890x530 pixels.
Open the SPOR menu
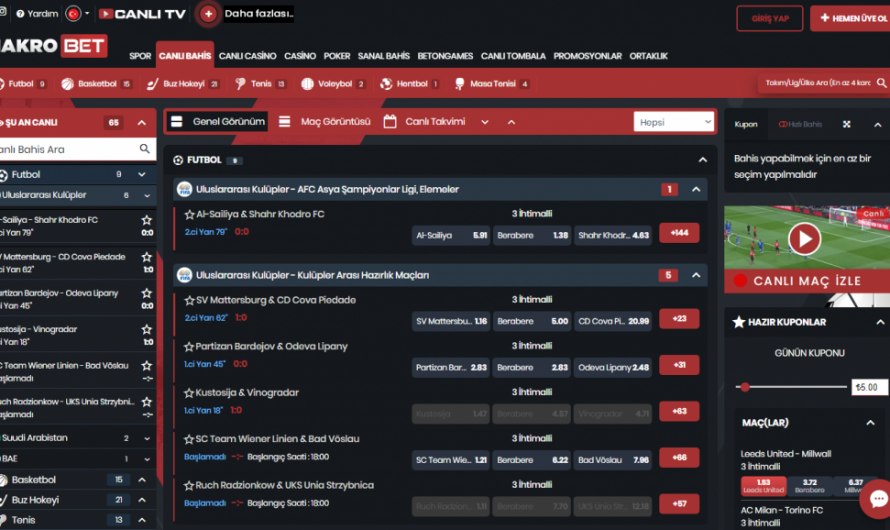point(140,56)
